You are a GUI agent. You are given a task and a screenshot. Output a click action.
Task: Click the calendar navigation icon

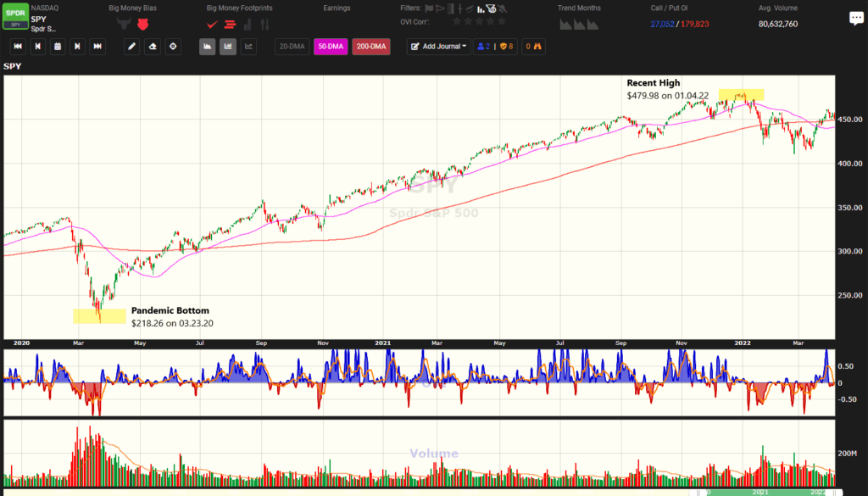click(57, 47)
